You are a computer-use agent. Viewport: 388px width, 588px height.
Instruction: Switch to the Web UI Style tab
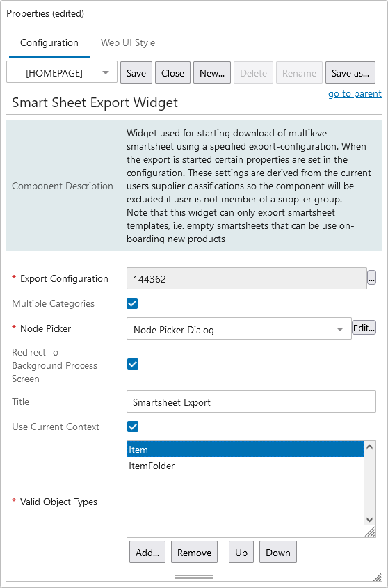tap(128, 42)
